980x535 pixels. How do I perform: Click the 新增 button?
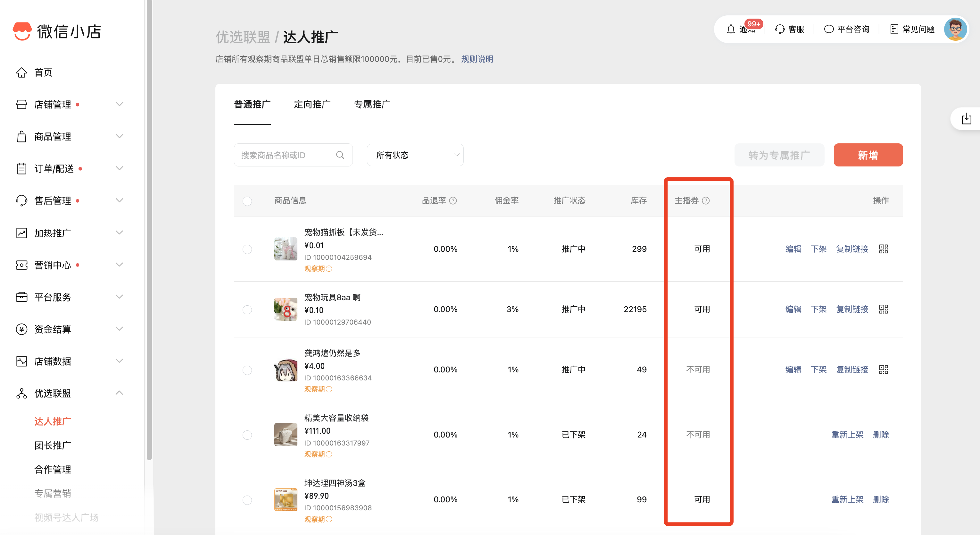click(x=868, y=155)
